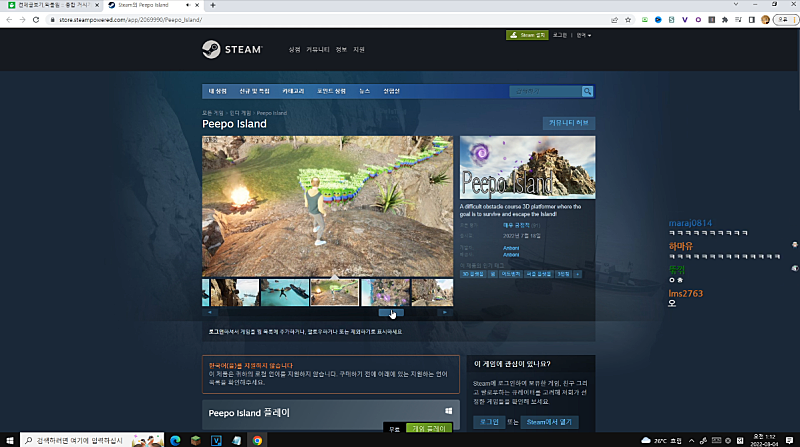Select the rocky cliff screenshot thumbnail
The width and height of the screenshot is (800, 447).
pyautogui.click(x=235, y=292)
